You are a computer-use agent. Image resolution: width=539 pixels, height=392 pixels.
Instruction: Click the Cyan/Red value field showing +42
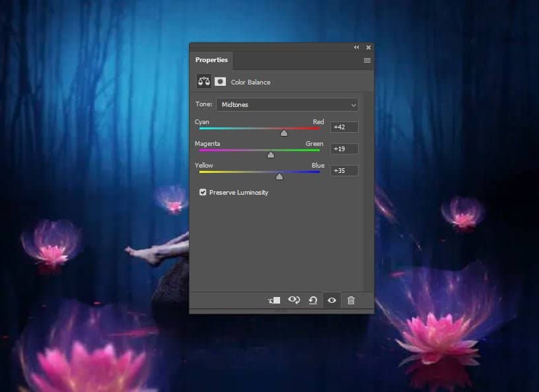coord(345,127)
